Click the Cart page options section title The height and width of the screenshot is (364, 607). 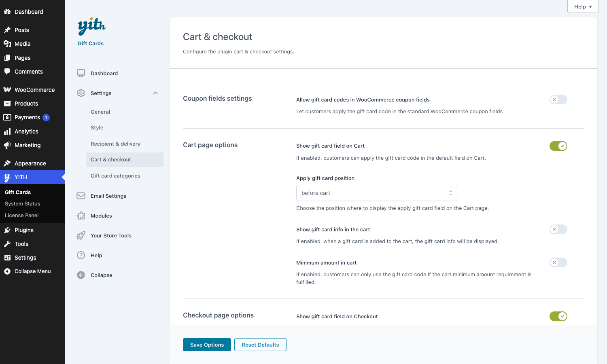[x=210, y=145]
